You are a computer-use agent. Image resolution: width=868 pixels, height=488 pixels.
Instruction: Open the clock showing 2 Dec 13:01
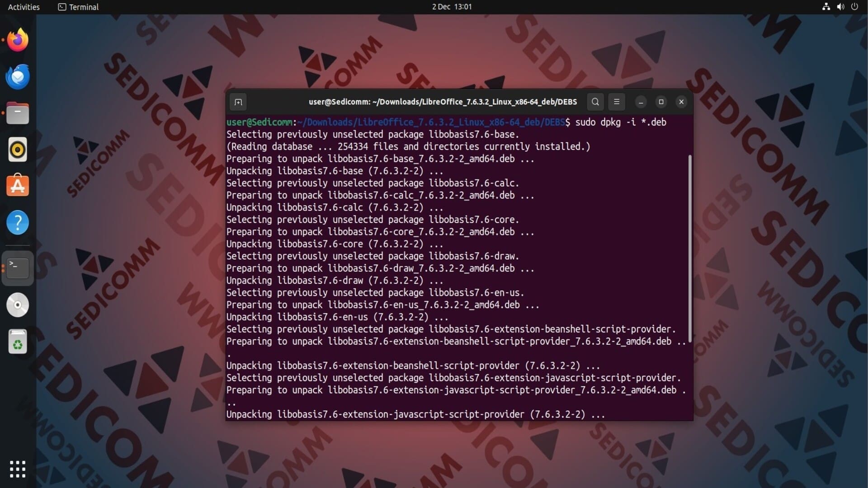point(452,7)
